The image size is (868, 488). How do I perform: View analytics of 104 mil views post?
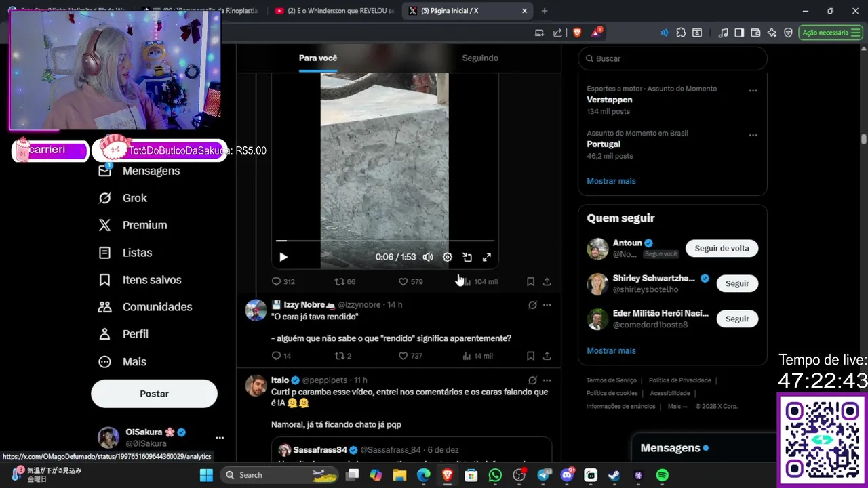479,281
